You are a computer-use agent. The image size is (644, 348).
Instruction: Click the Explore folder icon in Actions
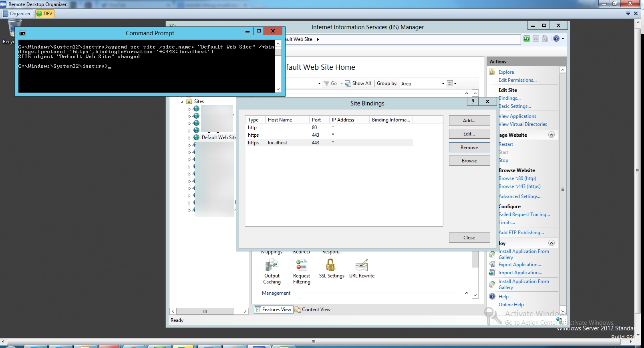492,72
